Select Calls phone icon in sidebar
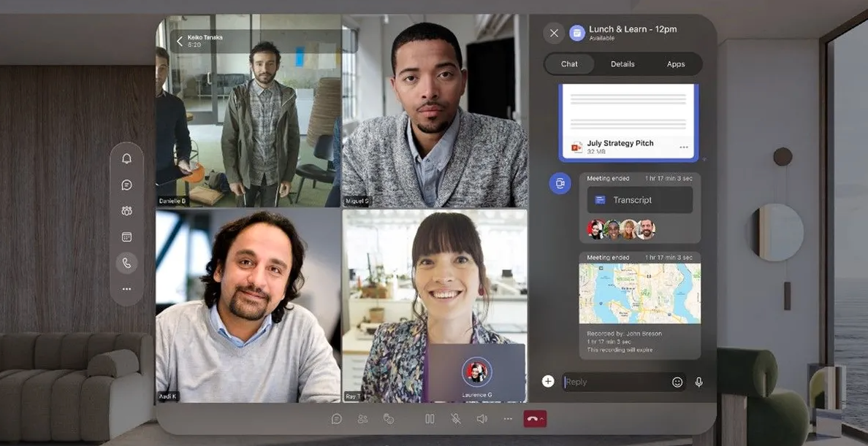 coord(126,264)
